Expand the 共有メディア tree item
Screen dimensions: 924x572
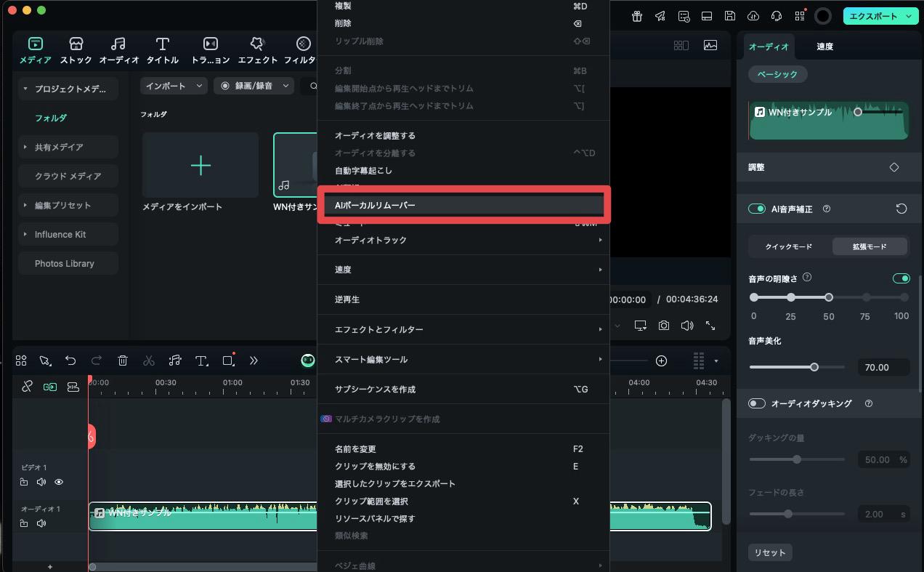coord(25,147)
